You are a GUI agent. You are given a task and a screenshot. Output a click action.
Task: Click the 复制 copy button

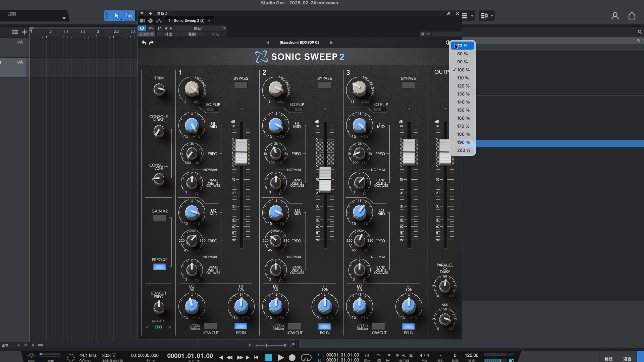click(192, 34)
